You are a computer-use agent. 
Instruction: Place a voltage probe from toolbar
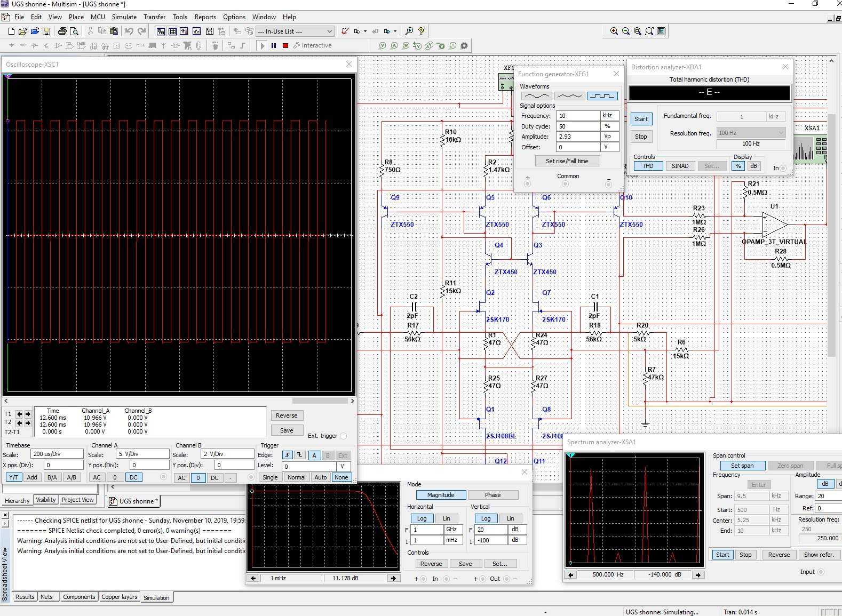[383, 46]
